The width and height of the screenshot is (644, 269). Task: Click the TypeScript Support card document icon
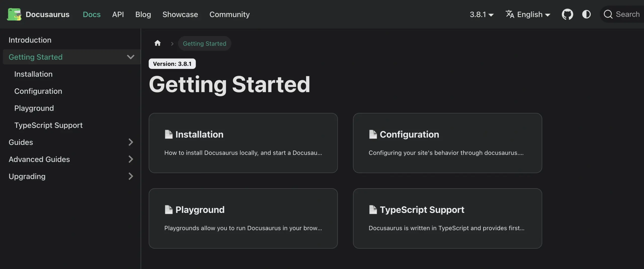373,210
